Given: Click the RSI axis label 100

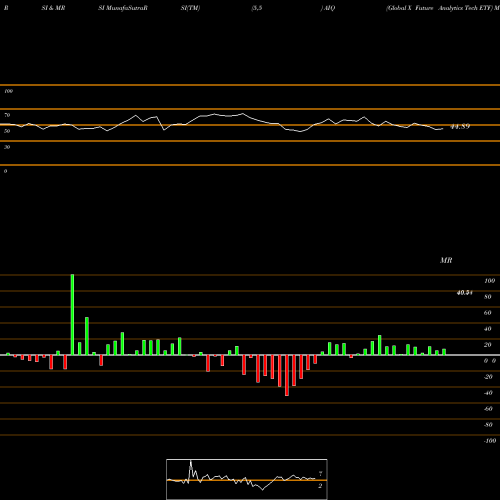Looking at the screenshot, I should 8,91.
